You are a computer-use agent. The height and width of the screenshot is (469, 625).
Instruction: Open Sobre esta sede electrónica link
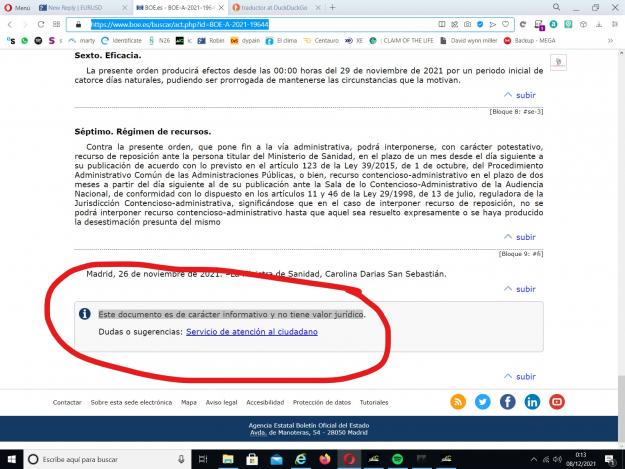[x=131, y=402]
